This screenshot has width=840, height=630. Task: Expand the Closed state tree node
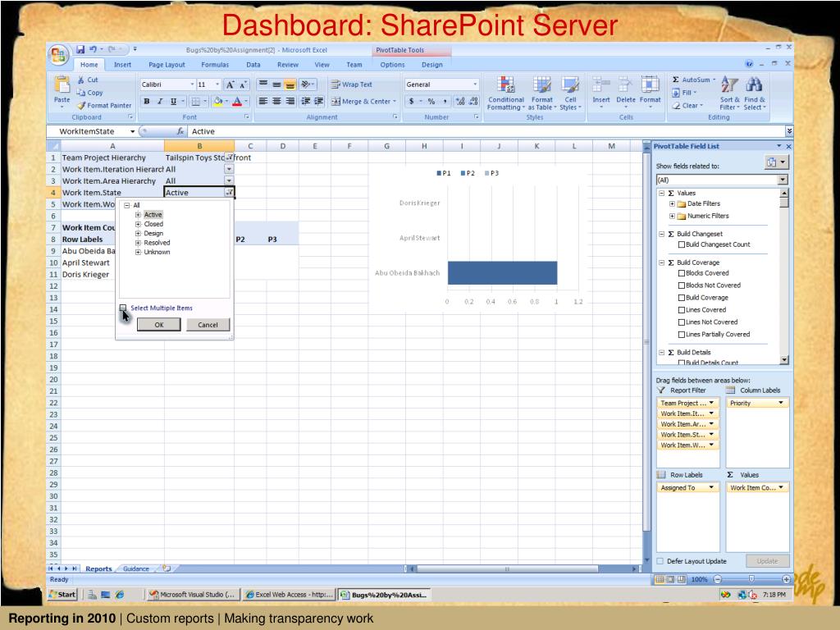point(138,224)
